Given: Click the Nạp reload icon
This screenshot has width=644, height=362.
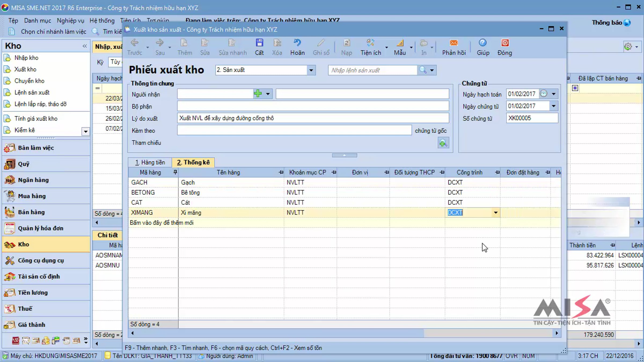Looking at the screenshot, I should [346, 43].
